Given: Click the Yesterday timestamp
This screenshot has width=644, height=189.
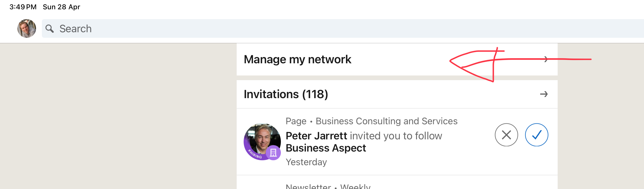Looking at the screenshot, I should pyautogui.click(x=306, y=162).
